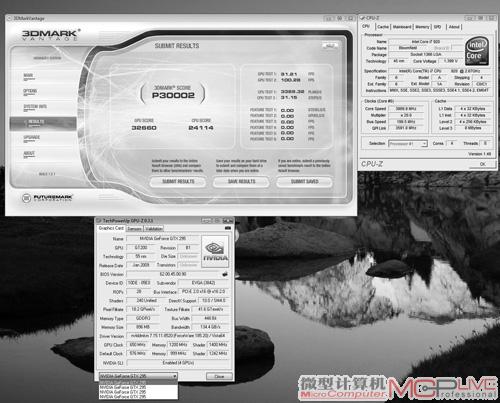Click greyed Brand ID button in CPU-Z
500x403 pixels.
click(442, 48)
